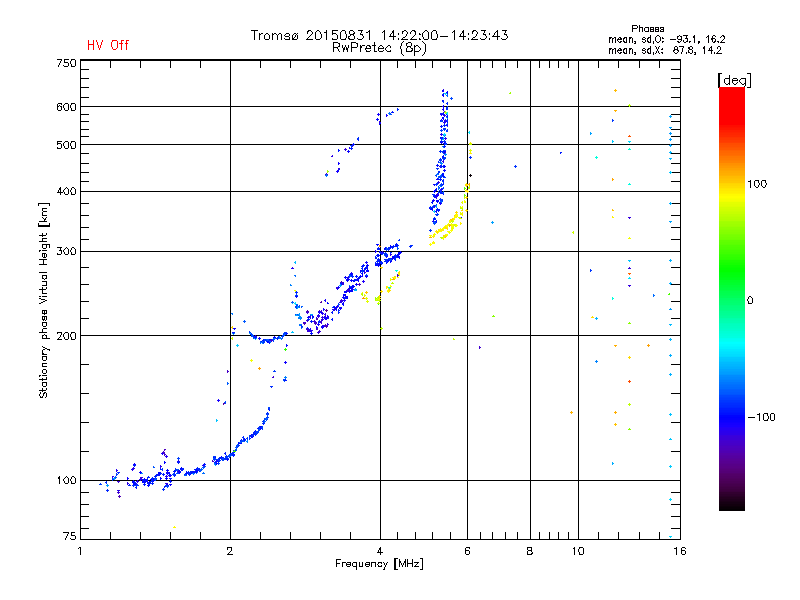Click the red 'HV Off' label
The height and width of the screenshot is (600, 800).
(108, 45)
